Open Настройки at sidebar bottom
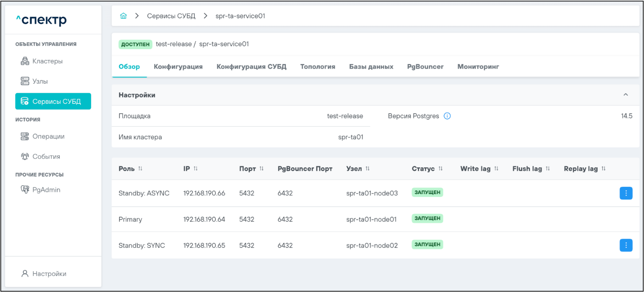Image resolution: width=644 pixels, height=292 pixels. (x=49, y=274)
